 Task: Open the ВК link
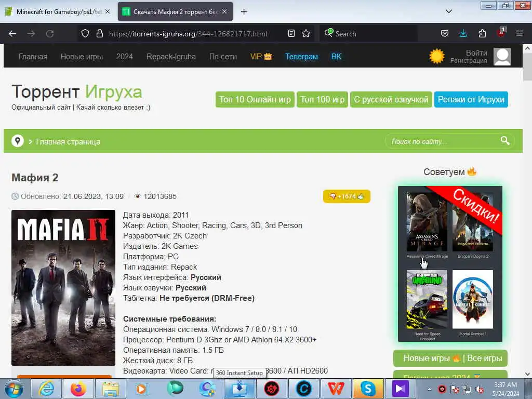coord(336,56)
